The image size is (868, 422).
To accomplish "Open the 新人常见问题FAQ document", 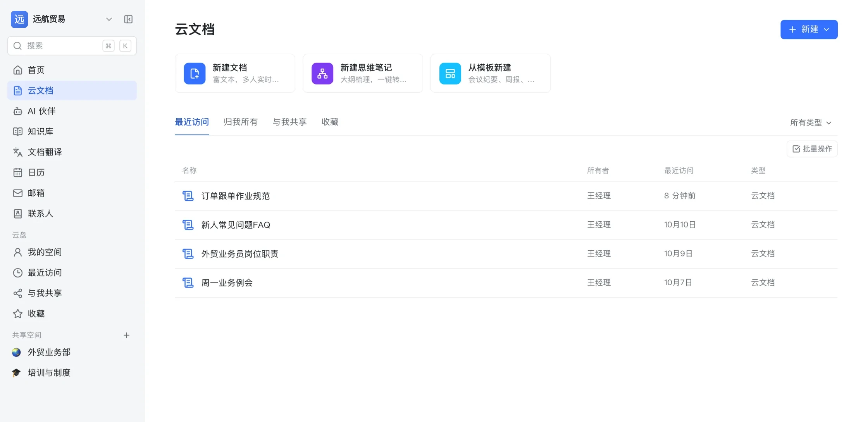I will 236,225.
